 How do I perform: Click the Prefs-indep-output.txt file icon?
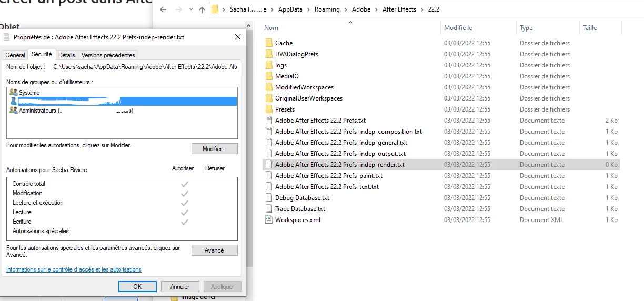269,153
